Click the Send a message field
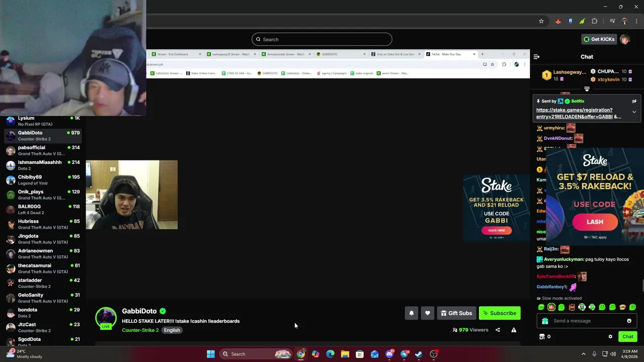This screenshot has width=644, height=362. tap(587, 321)
